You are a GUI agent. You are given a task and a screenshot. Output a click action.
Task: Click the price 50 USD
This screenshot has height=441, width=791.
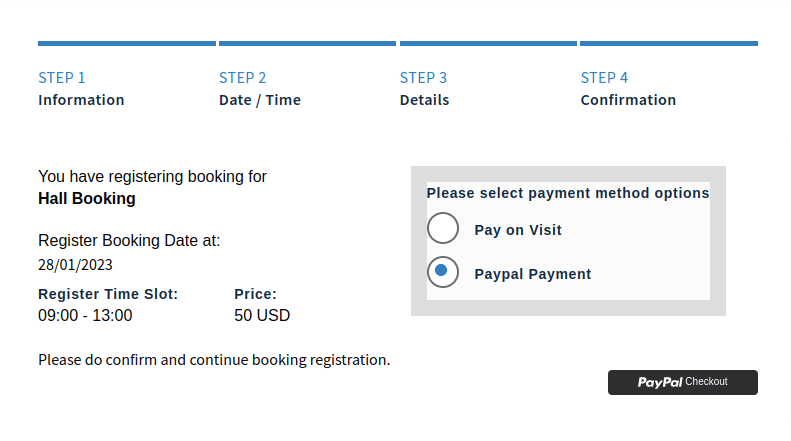tap(262, 316)
